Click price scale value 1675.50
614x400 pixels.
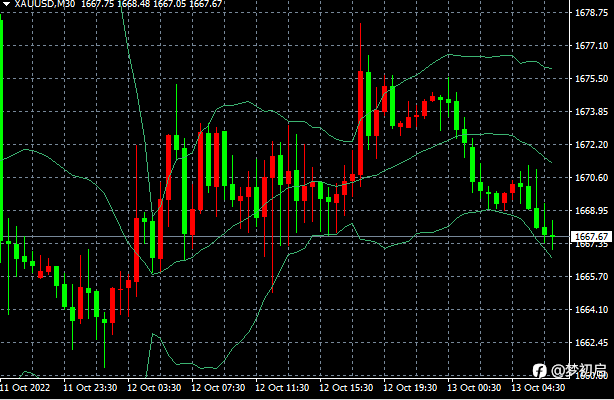[x=591, y=79]
